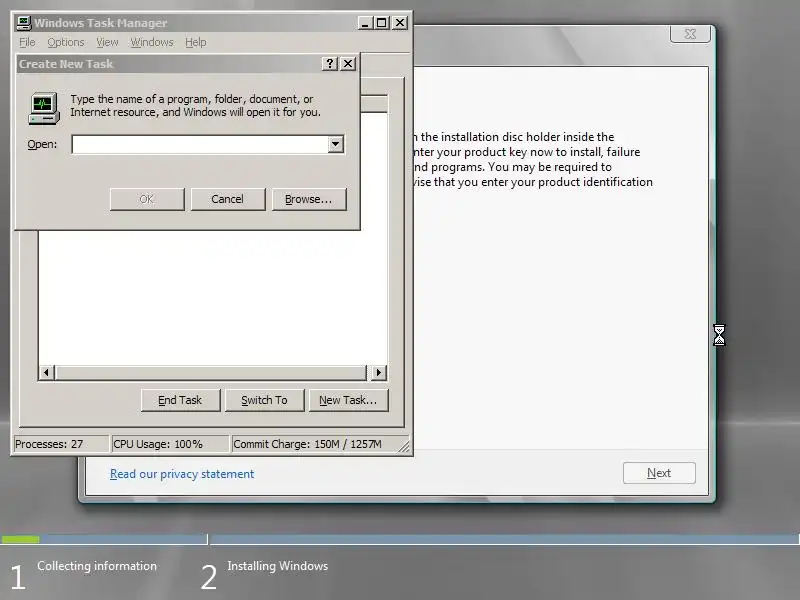Screen dimensions: 800x600
Task: Click Cancel in the Create New Task dialog
Action: (228, 199)
